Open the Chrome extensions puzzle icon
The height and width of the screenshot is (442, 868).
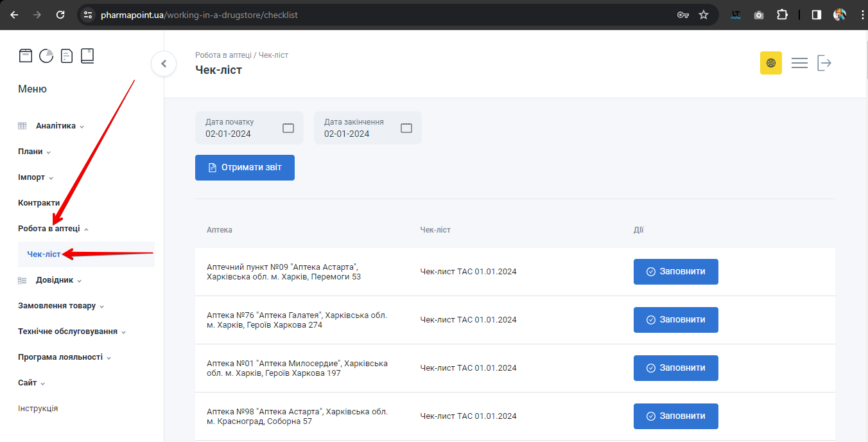[782, 15]
